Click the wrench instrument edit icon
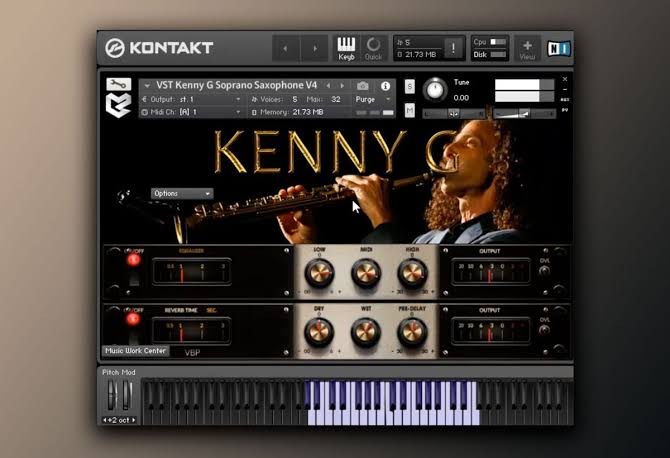670x458 pixels. point(118,85)
